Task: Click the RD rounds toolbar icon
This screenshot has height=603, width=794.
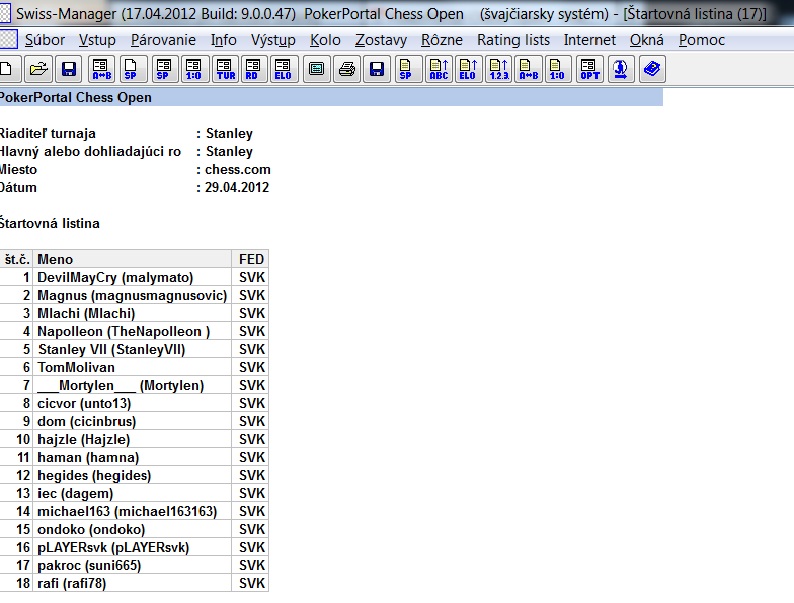Action: [x=254, y=69]
